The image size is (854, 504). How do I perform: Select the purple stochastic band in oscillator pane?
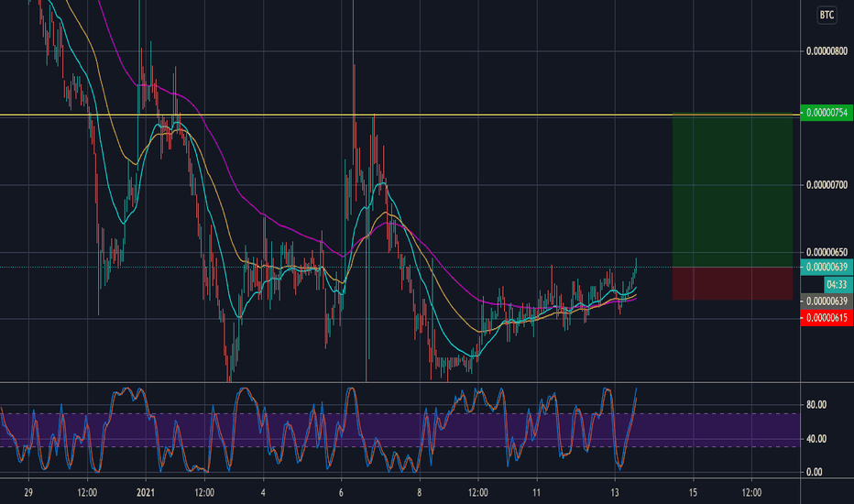(x=400, y=431)
